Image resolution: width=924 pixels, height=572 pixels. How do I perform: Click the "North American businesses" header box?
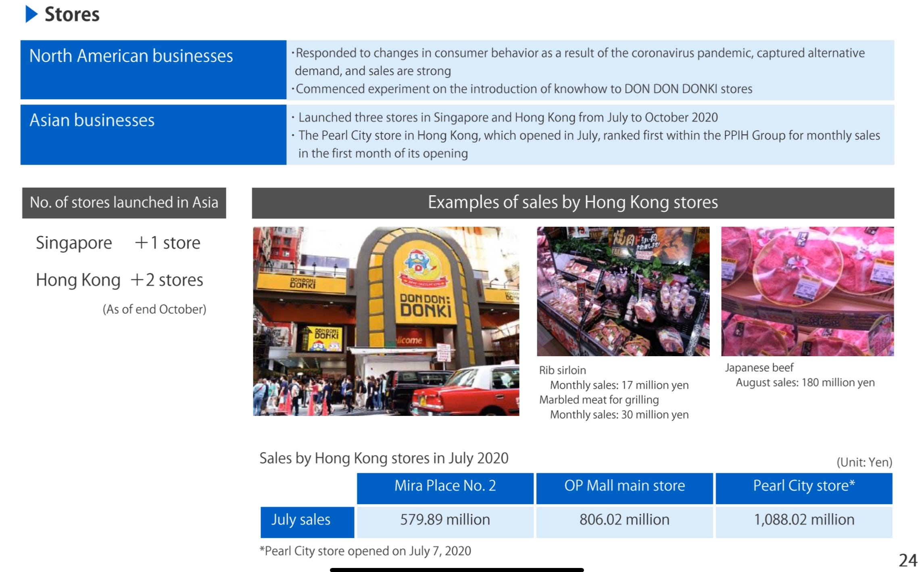point(153,69)
